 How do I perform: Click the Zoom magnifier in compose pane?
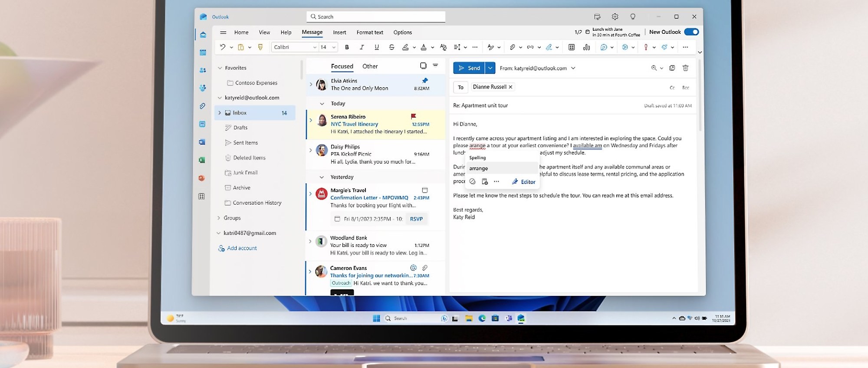pos(654,68)
